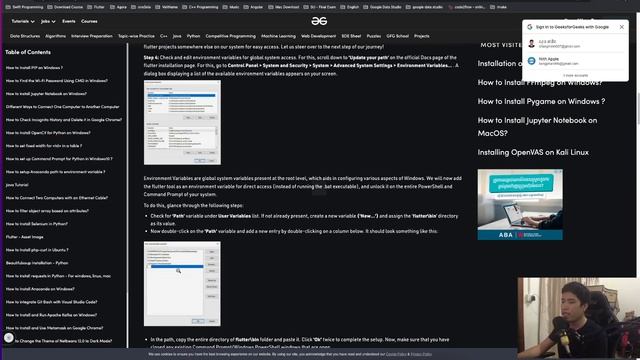The image size is (640, 360).
Task: Click the round floating button at bottom-left
Action: (9, 338)
